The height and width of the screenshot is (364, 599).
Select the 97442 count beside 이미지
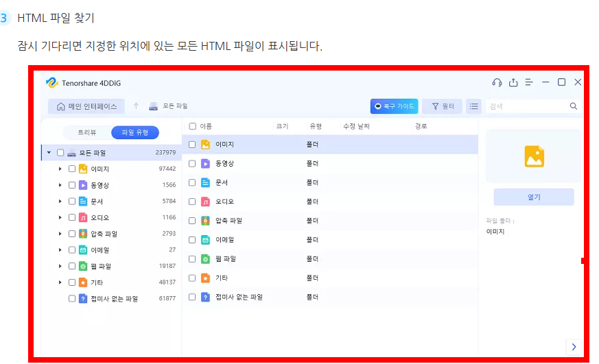pos(167,169)
